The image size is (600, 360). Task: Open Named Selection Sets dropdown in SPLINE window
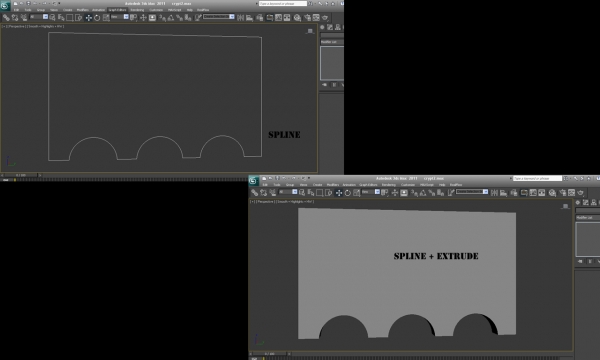pos(219,16)
